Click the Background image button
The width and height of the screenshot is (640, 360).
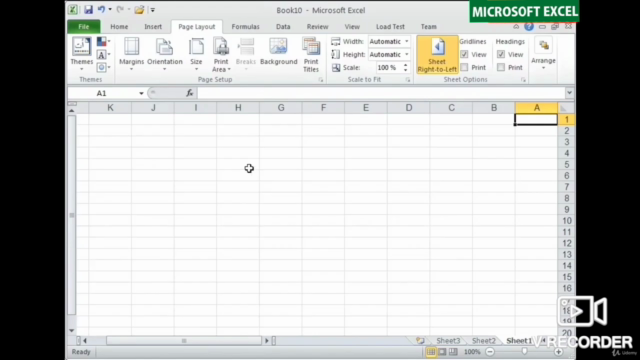point(279,52)
